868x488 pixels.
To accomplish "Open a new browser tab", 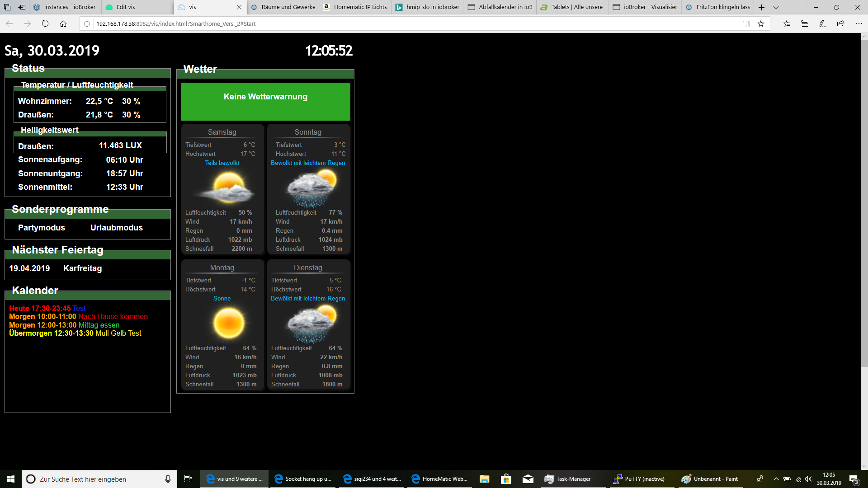I will click(761, 7).
